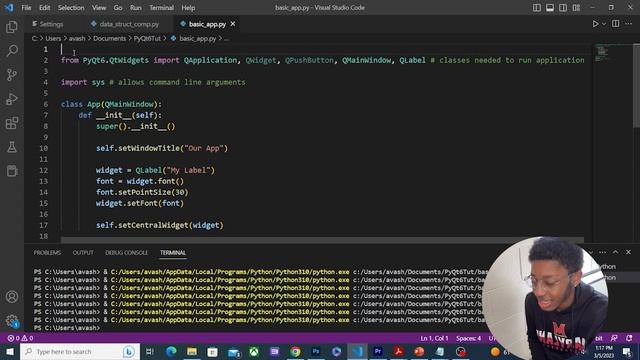Image resolution: width=640 pixels, height=360 pixels.
Task: Open the View menu
Action: coord(99,8)
